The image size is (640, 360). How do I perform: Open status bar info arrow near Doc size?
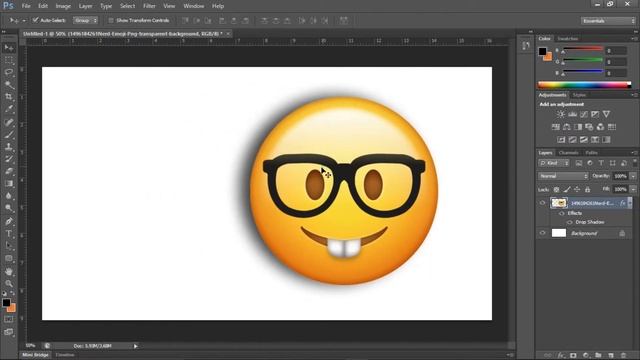coord(136,346)
